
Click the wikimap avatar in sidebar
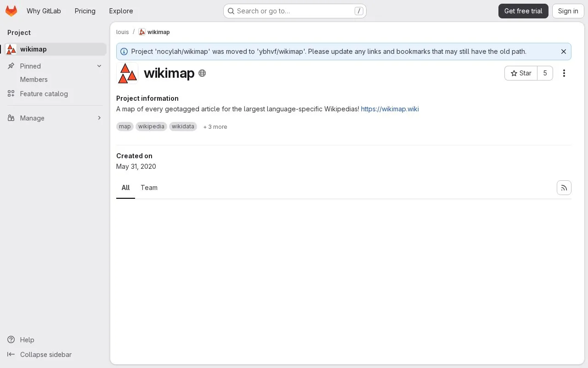coord(11,49)
